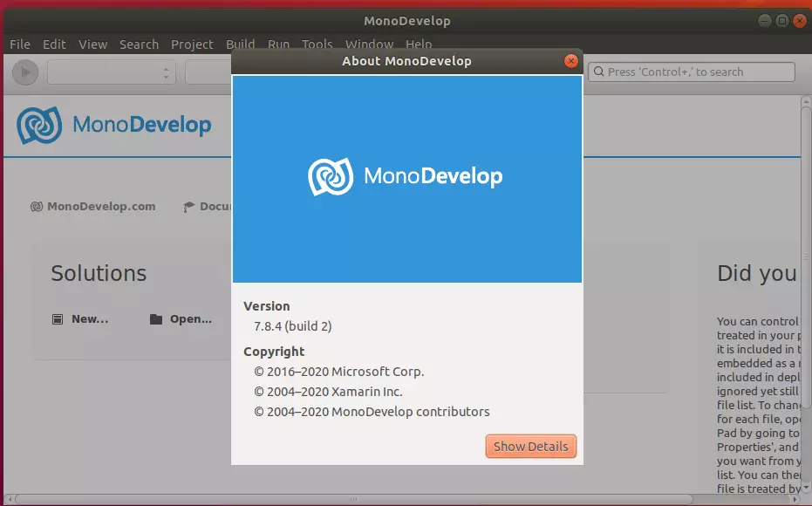Click the MonoDevelop logo on welcome page
Viewport: 812px width, 506px height.
(114, 125)
